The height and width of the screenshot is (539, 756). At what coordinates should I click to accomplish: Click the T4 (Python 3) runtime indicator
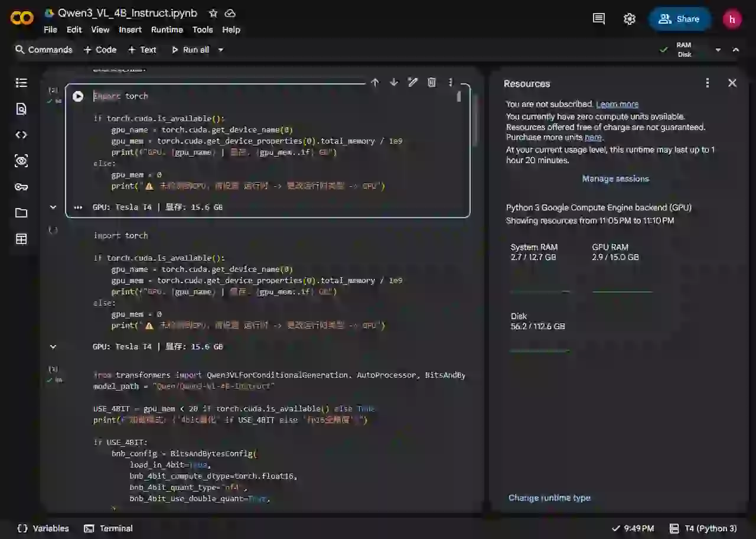(703, 528)
